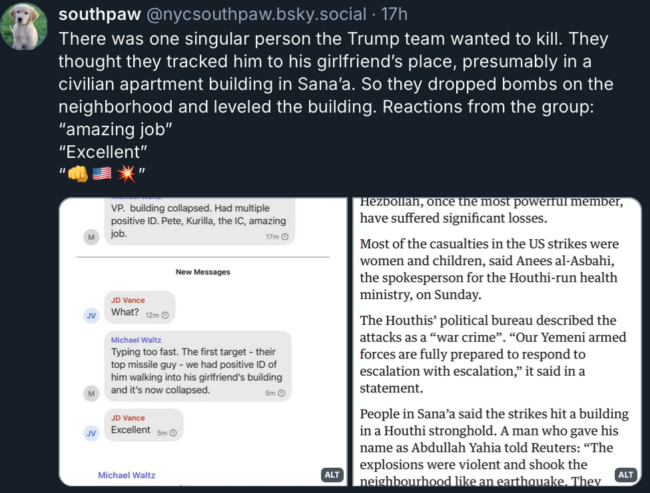Open southpaw's golden puppy avatar
Screen dimensions: 650x493
click(24, 26)
